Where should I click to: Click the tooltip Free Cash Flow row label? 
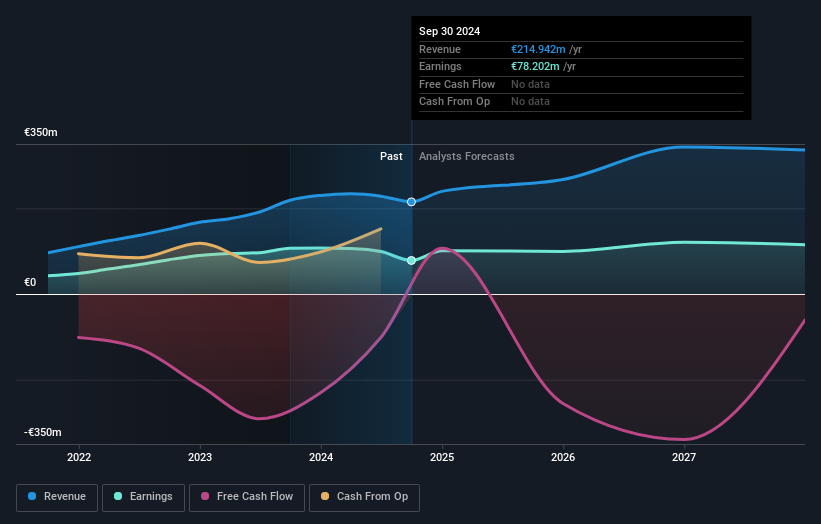[457, 84]
